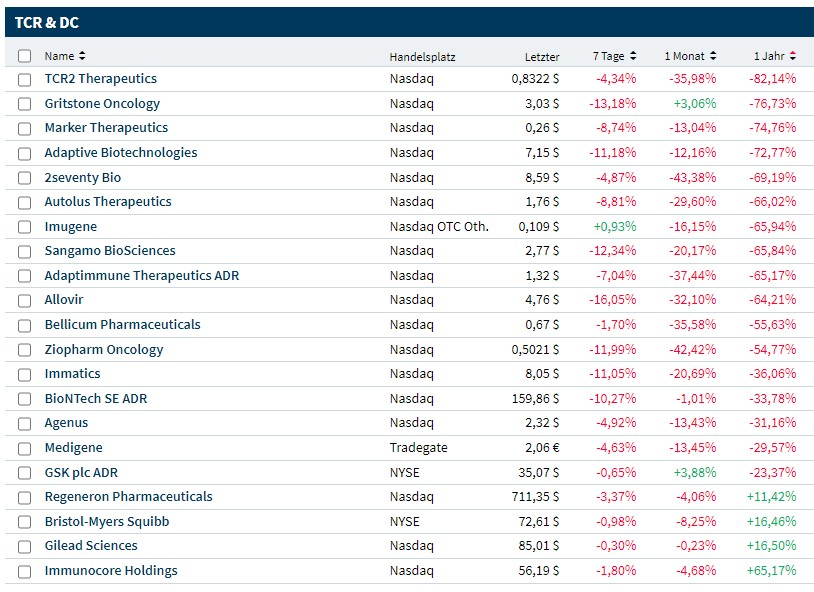Click the 1 Monat sort arrows
Screen dimensions: 814x592
tap(712, 56)
